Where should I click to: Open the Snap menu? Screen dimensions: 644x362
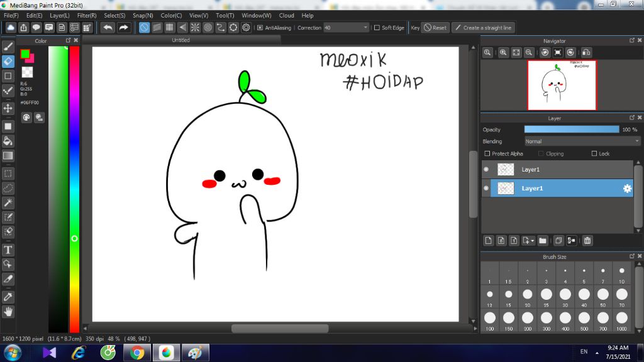tap(143, 16)
